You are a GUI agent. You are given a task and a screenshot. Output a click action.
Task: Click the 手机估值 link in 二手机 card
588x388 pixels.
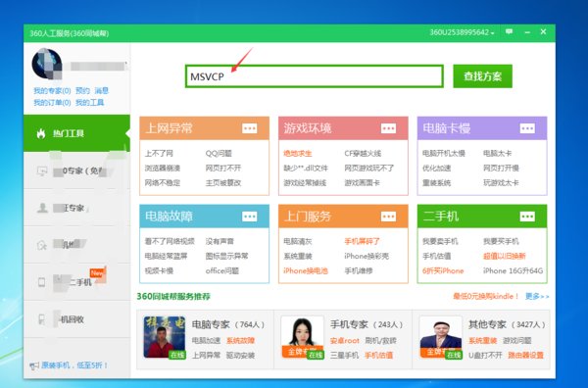pyautogui.click(x=436, y=256)
